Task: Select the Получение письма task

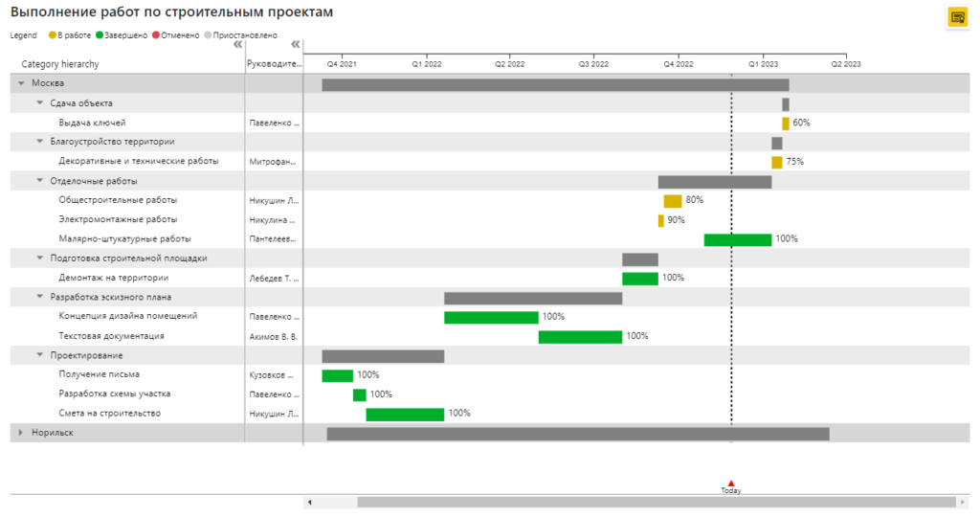Action: pyautogui.click(x=99, y=374)
